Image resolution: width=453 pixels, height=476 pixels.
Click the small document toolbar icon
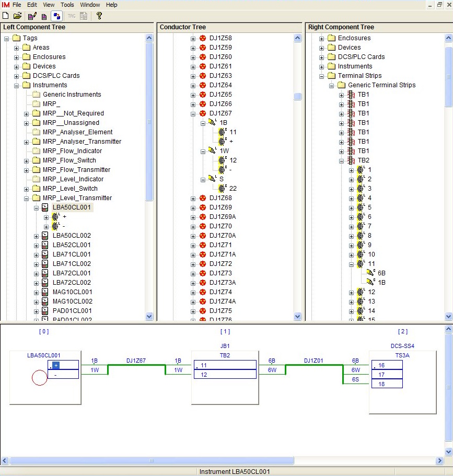44,17
